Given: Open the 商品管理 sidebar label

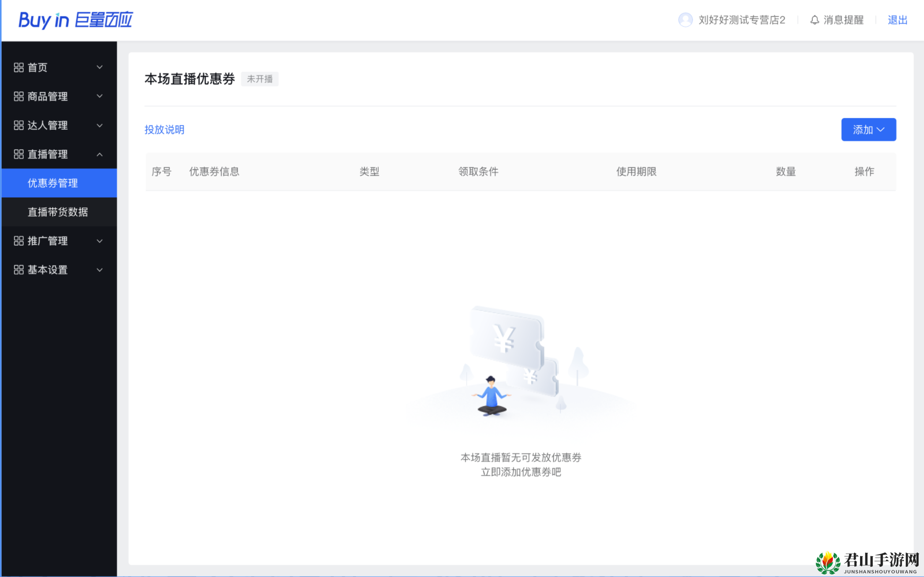Looking at the screenshot, I should coord(48,97).
